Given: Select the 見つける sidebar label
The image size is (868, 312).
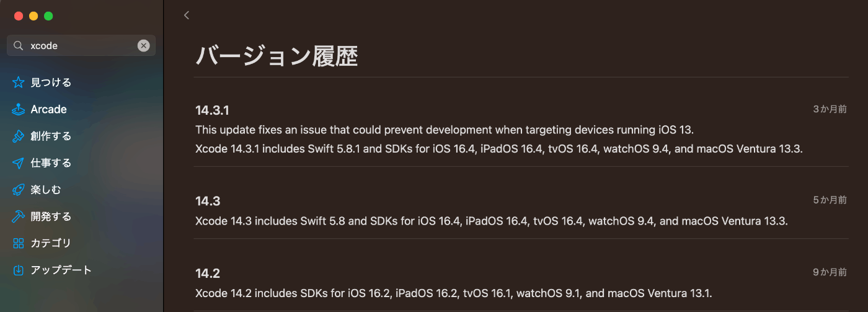Looking at the screenshot, I should [x=51, y=82].
